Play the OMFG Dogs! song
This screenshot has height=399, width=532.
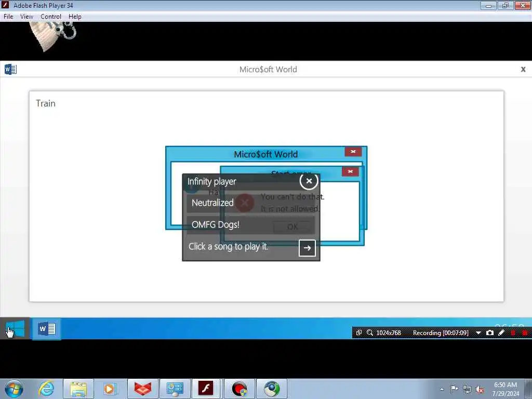[x=250, y=224]
